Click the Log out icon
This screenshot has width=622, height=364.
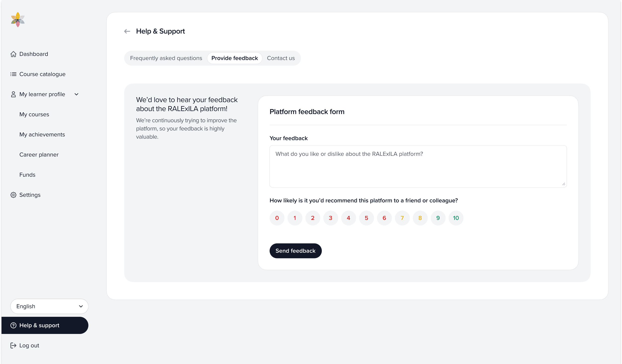13,345
